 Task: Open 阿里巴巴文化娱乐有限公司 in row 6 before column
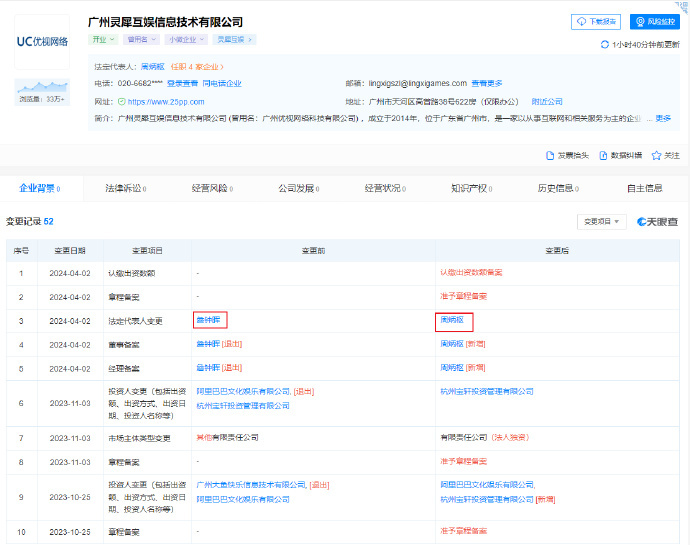pyautogui.click(x=243, y=391)
